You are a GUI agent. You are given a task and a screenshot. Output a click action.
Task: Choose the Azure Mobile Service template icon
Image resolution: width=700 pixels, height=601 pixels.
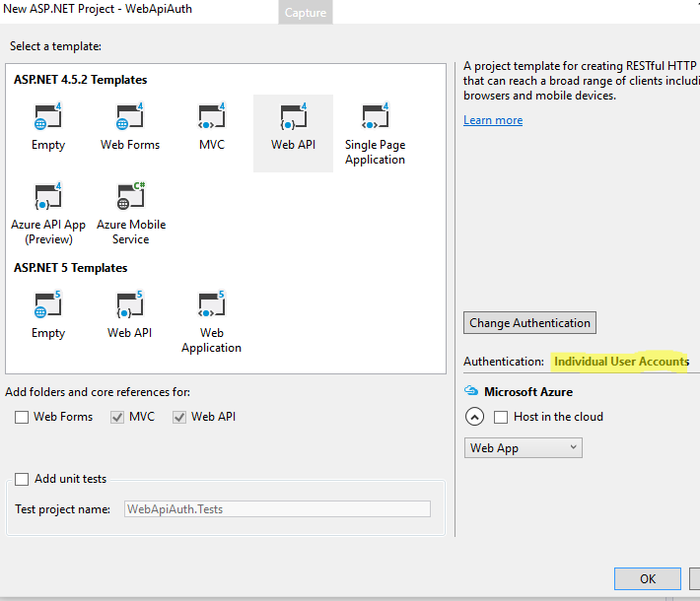click(131, 196)
